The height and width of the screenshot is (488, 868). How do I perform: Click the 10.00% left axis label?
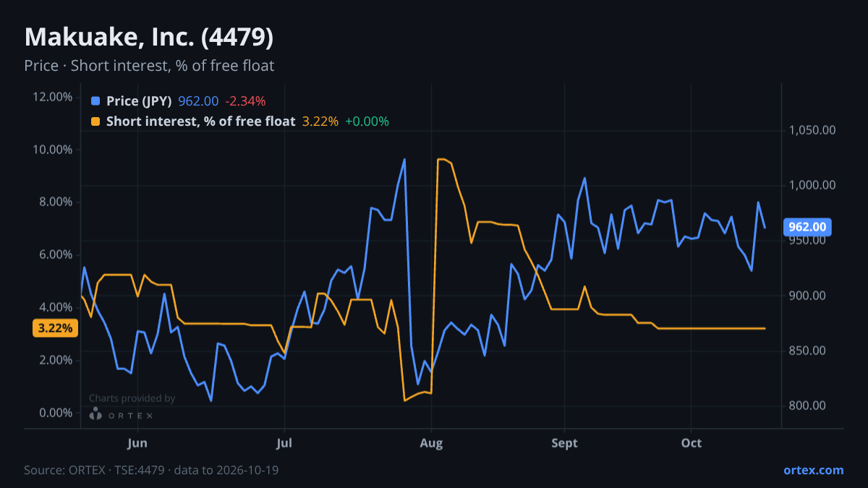point(53,150)
